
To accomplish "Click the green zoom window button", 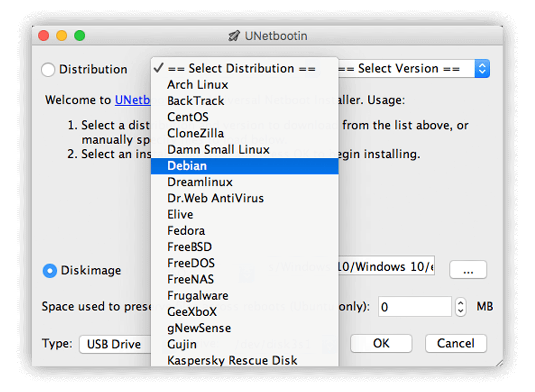I will (80, 36).
